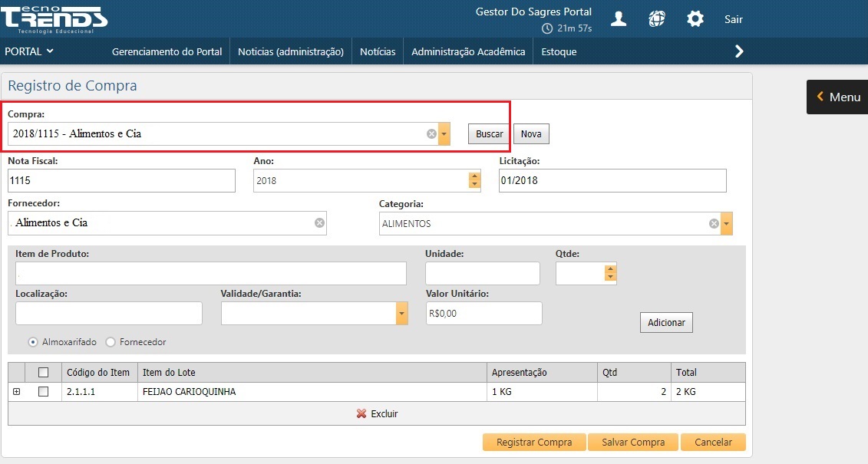
Task: Open the Estoque menu
Action: [x=559, y=52]
